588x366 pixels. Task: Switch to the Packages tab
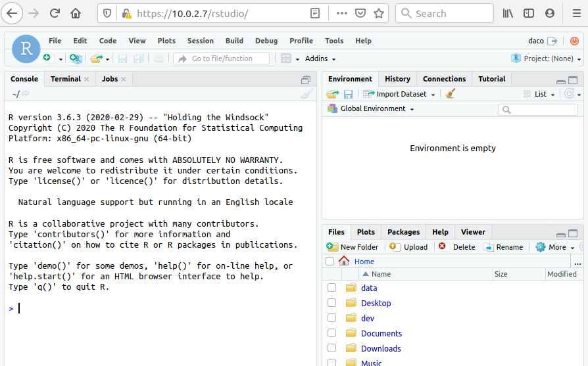(403, 232)
